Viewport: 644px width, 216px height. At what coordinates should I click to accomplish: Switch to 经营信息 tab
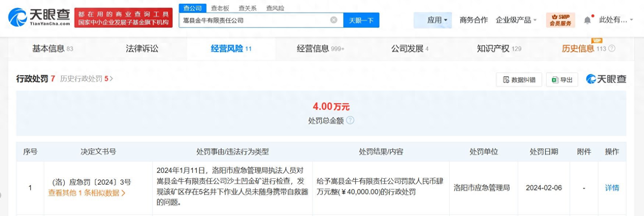(321, 48)
